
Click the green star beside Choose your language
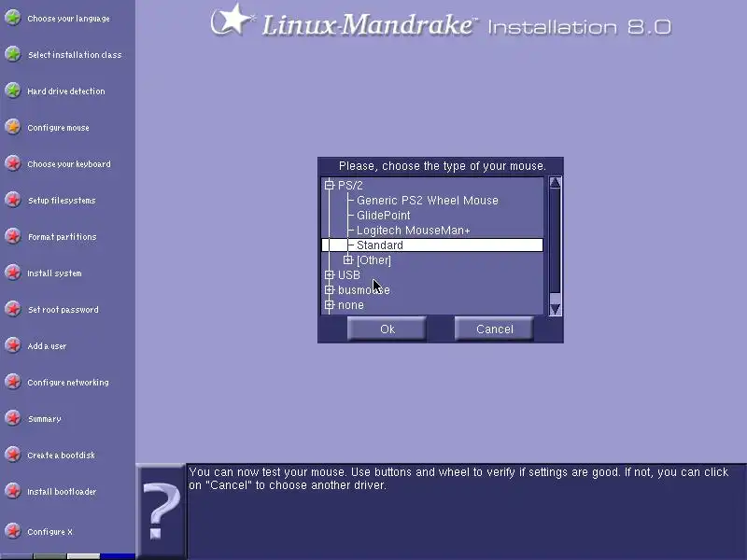[13, 18]
